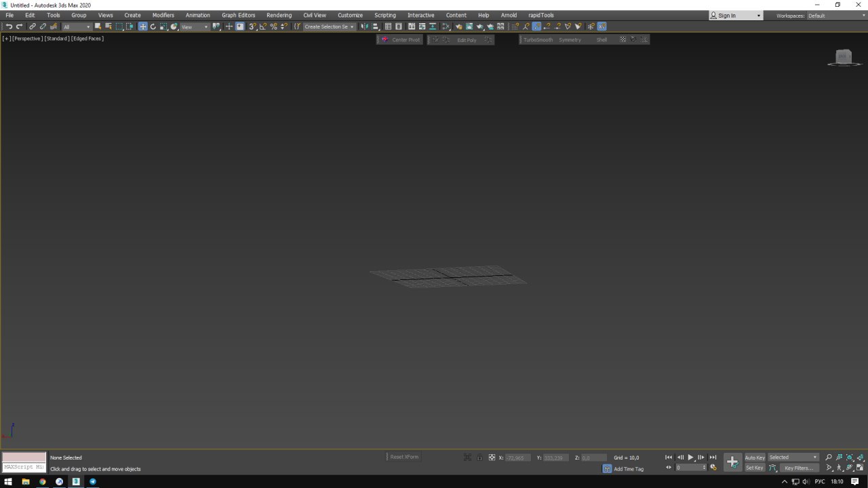Image resolution: width=868 pixels, height=488 pixels.
Task: Activate the Select and Place tool
Action: pyautogui.click(x=174, y=26)
